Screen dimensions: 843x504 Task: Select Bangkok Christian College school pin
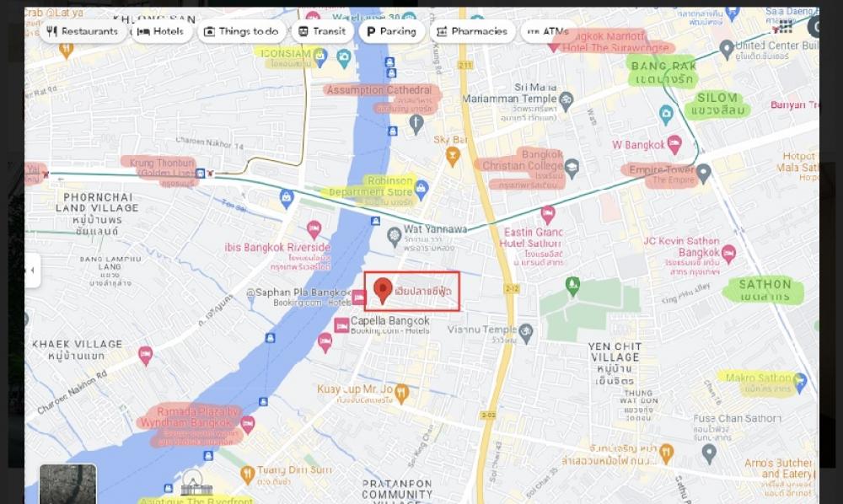point(572,168)
